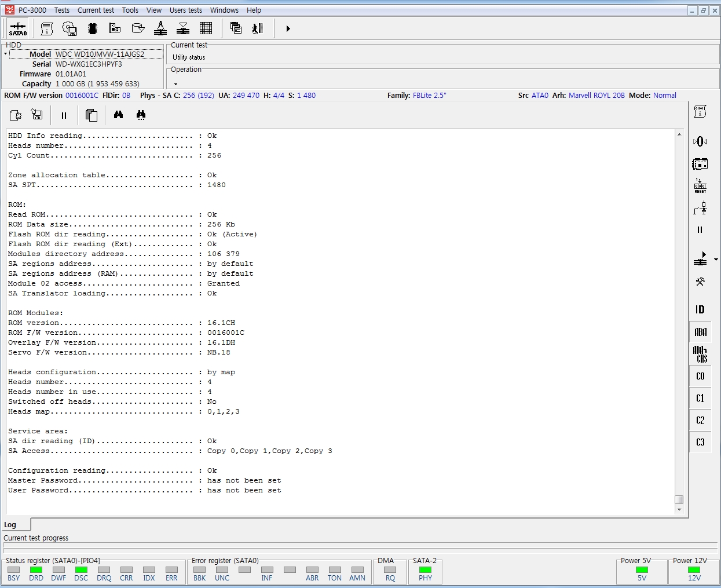Viewport: 721px width, 588px height.
Task: Click the Mode value Normal
Action: [x=665, y=96]
